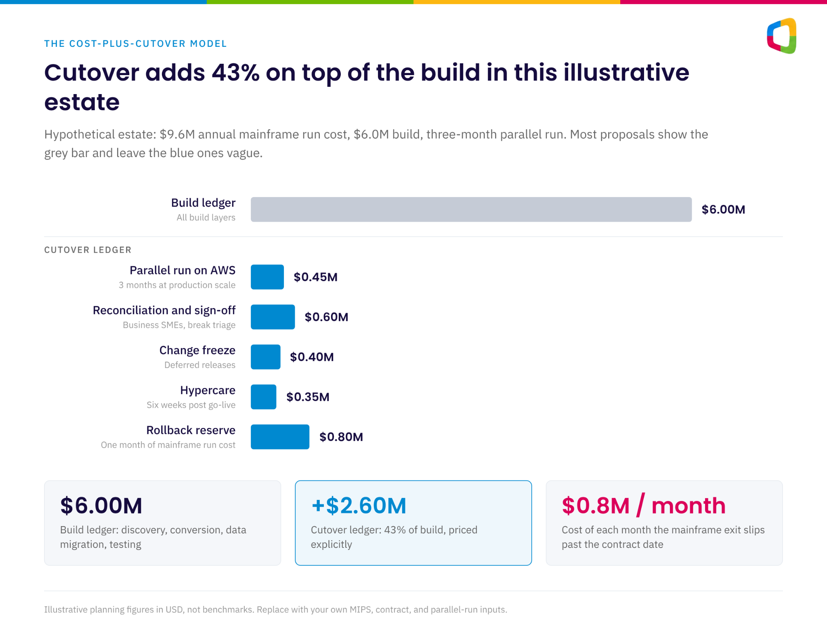Click the 'Change freeze' label
Screen dimensions: 827x644
(x=197, y=350)
